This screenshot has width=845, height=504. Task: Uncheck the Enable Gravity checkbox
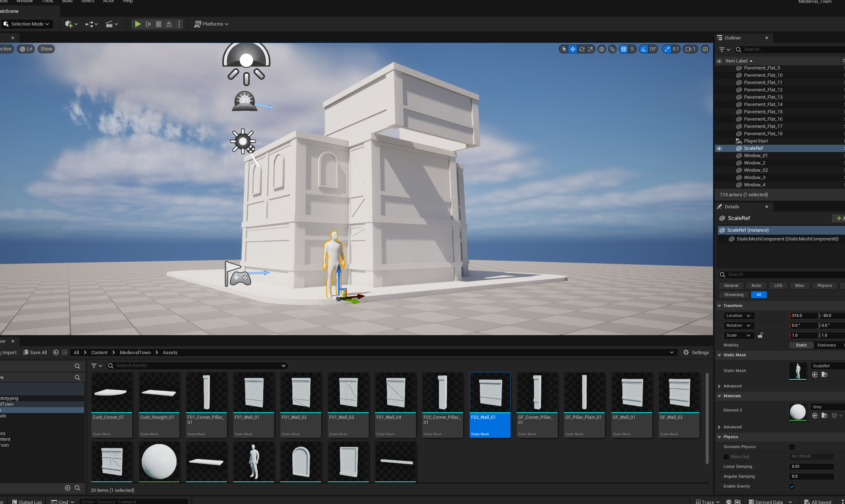[x=792, y=486]
